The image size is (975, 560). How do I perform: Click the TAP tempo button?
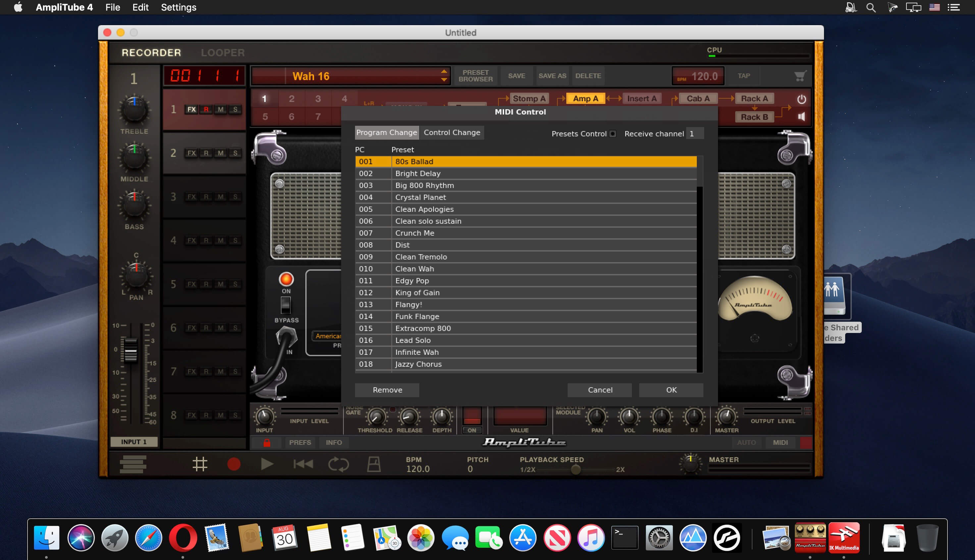(744, 76)
